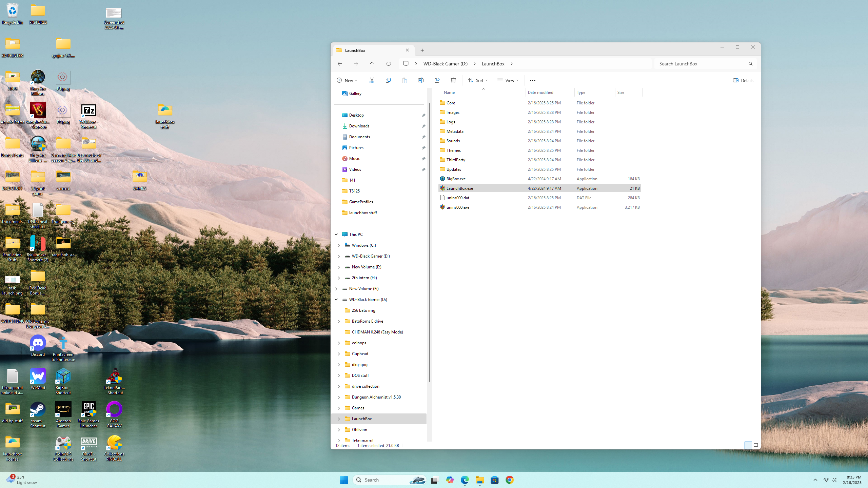Sort by the Type column header
The width and height of the screenshot is (868, 488).
coord(595,93)
